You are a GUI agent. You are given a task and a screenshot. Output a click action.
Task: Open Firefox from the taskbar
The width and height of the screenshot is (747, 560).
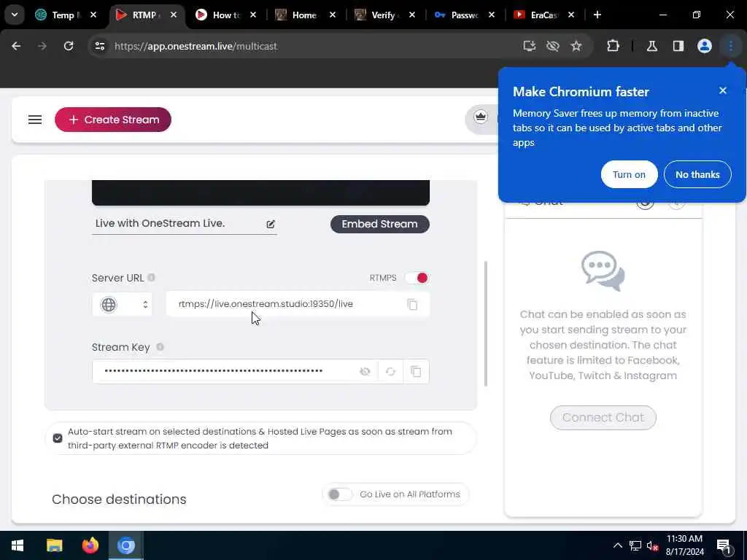(x=90, y=545)
